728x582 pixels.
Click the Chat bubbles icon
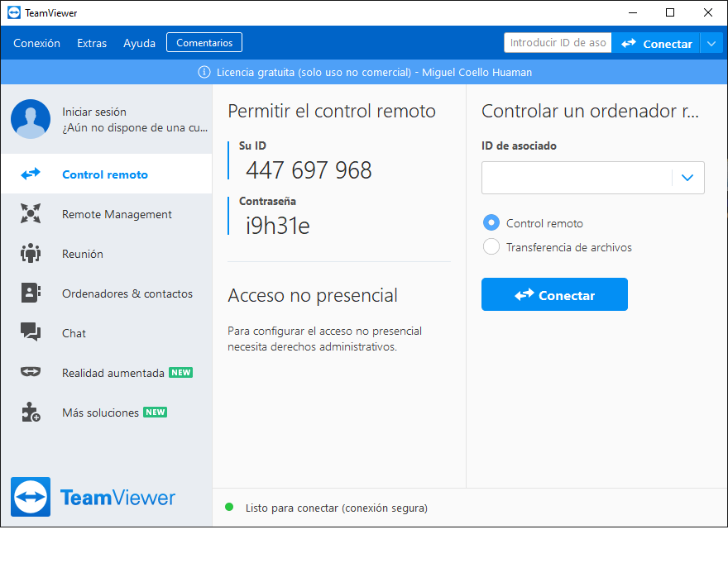tap(31, 332)
